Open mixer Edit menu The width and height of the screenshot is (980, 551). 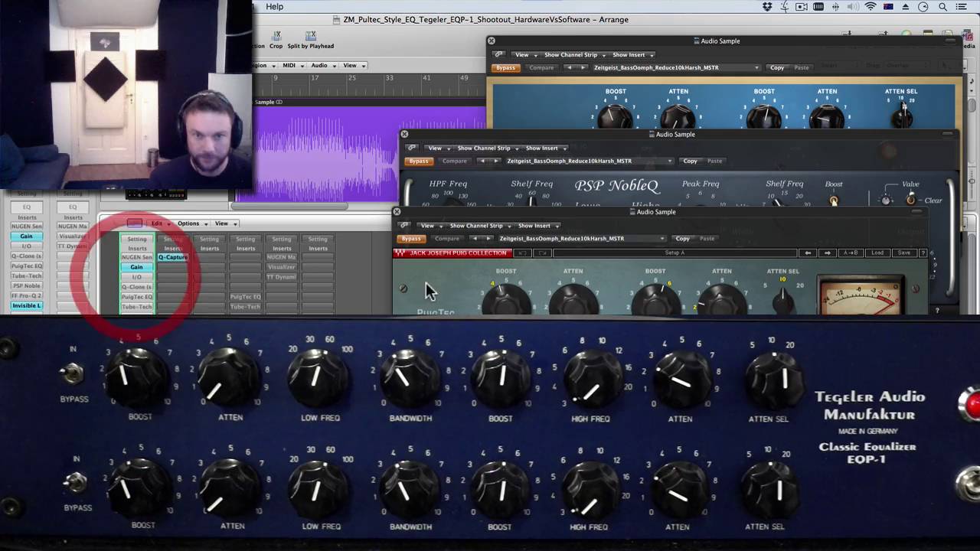[159, 223]
